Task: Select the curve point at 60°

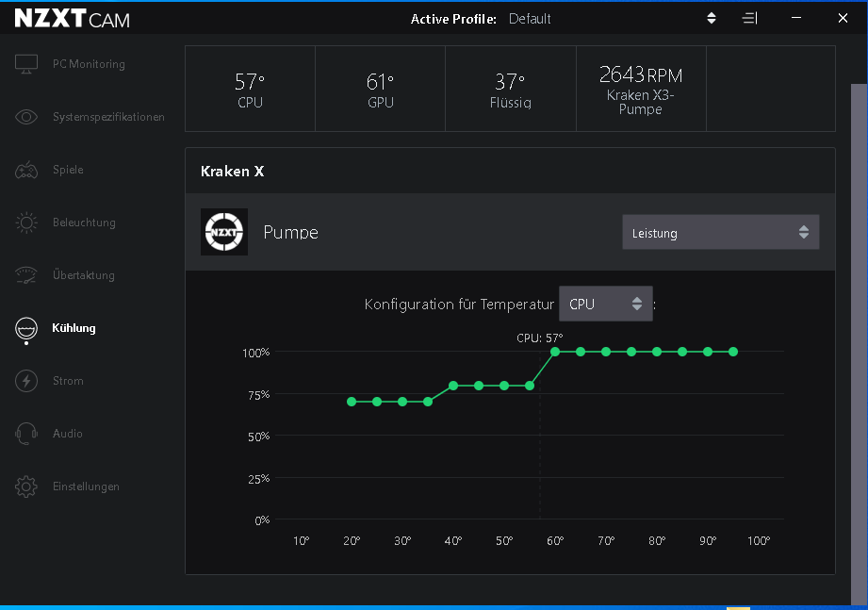Action: (x=555, y=352)
